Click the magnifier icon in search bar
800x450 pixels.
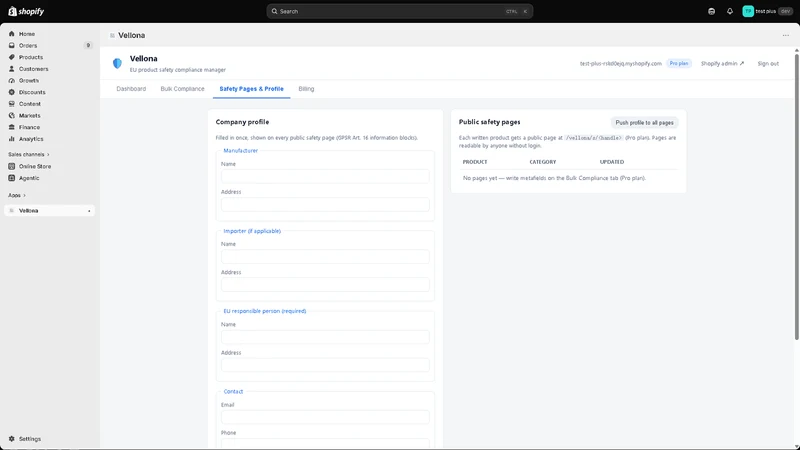274,11
